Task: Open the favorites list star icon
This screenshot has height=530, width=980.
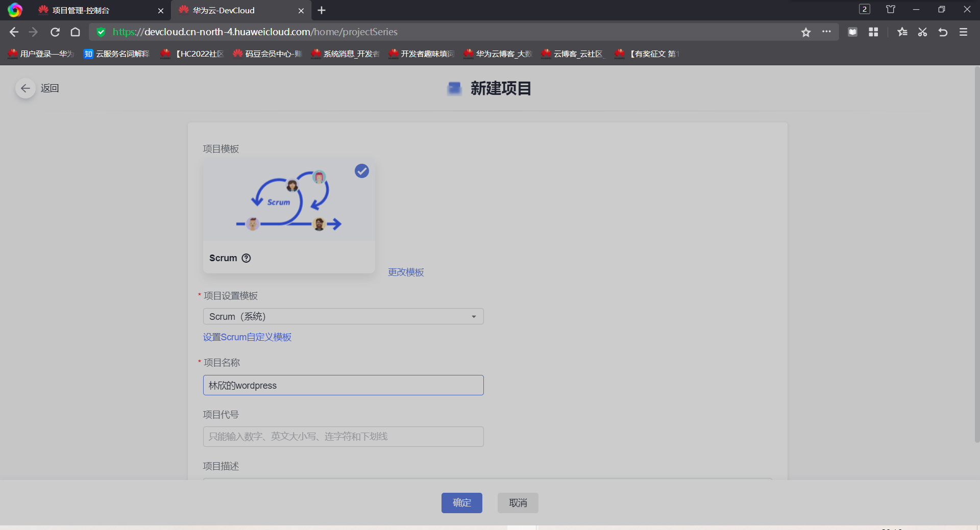Action: coord(902,32)
